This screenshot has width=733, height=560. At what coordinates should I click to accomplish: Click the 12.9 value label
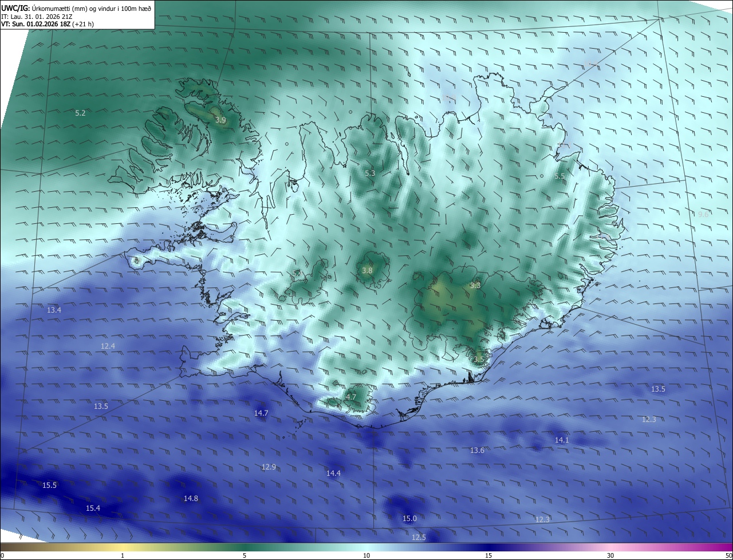tap(269, 467)
